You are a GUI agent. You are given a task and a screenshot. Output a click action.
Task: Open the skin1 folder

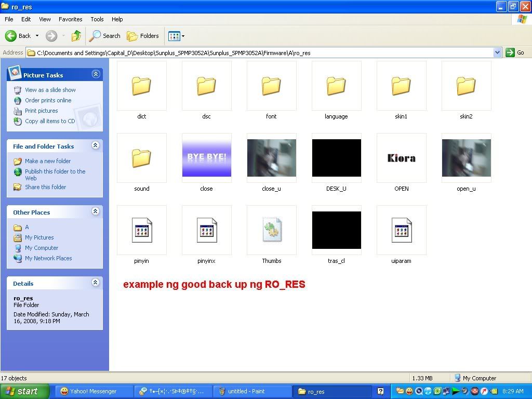(402, 86)
